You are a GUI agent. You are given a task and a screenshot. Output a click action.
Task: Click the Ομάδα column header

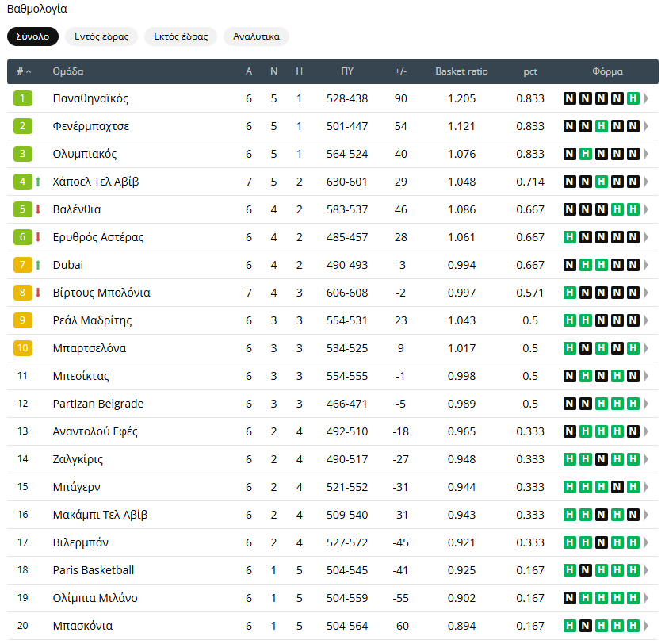pos(68,71)
